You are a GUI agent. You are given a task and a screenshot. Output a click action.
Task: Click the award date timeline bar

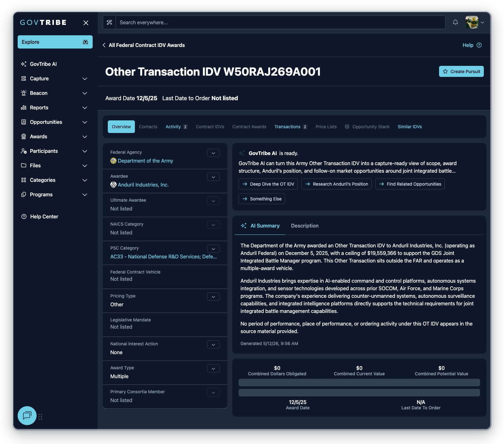point(359,393)
